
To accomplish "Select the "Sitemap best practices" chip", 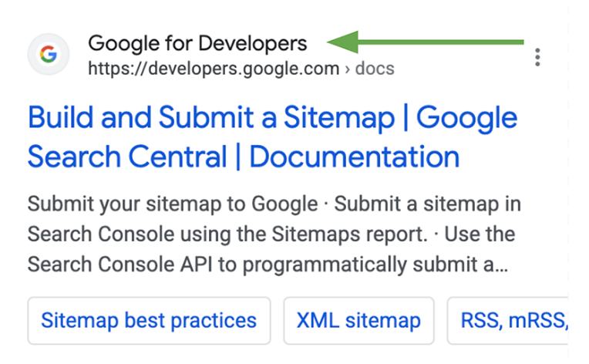I will tap(149, 321).
